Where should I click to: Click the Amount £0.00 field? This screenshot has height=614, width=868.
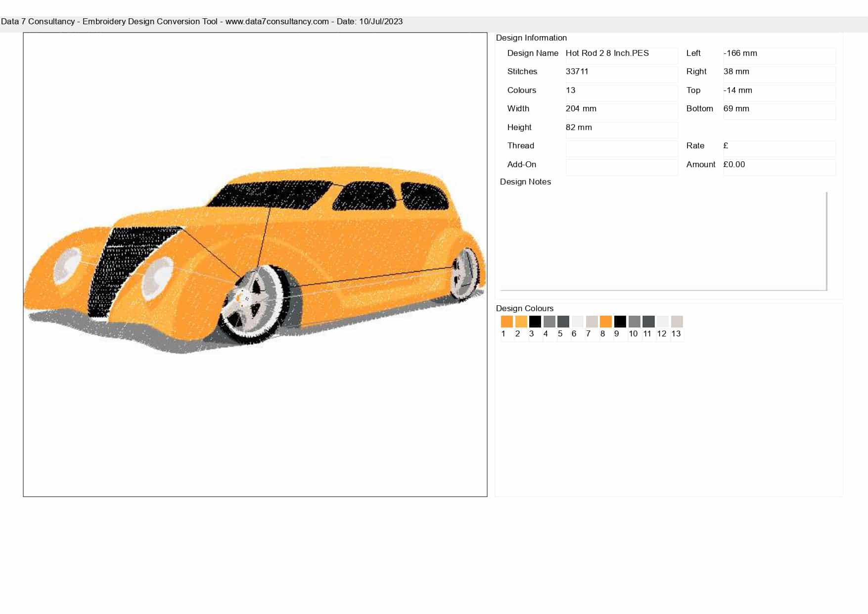779,167
